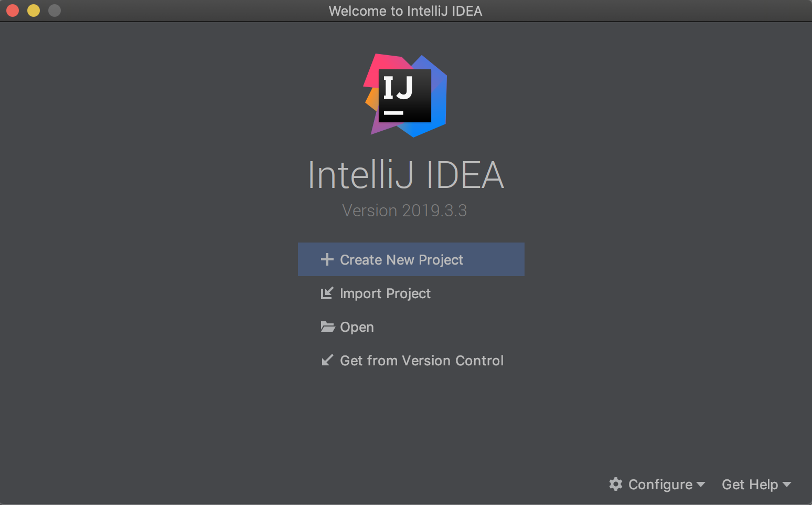Open the Configure menu label
The image size is (812, 505).
(x=660, y=485)
